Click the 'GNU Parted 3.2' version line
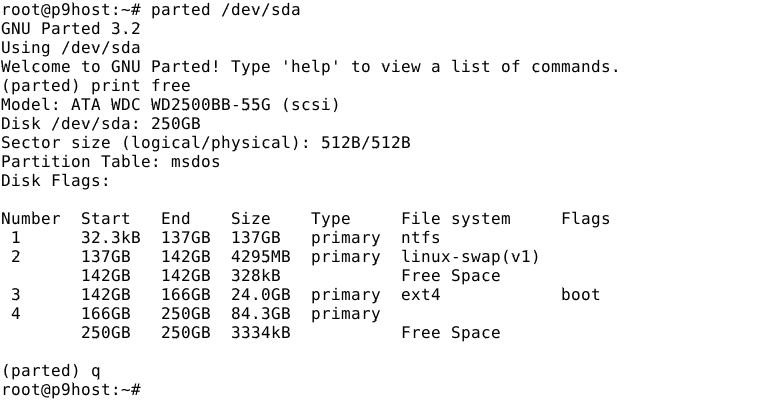This screenshot has height=400, width=782. (x=70, y=29)
